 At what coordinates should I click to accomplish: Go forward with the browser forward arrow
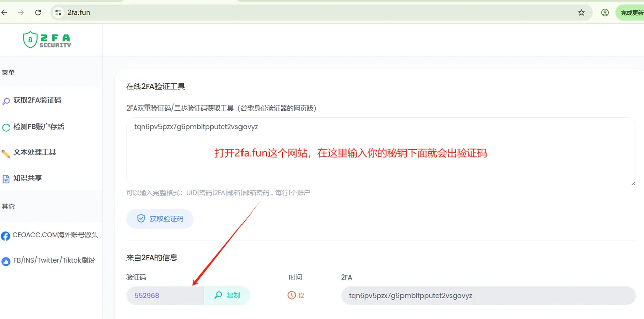pos(21,12)
